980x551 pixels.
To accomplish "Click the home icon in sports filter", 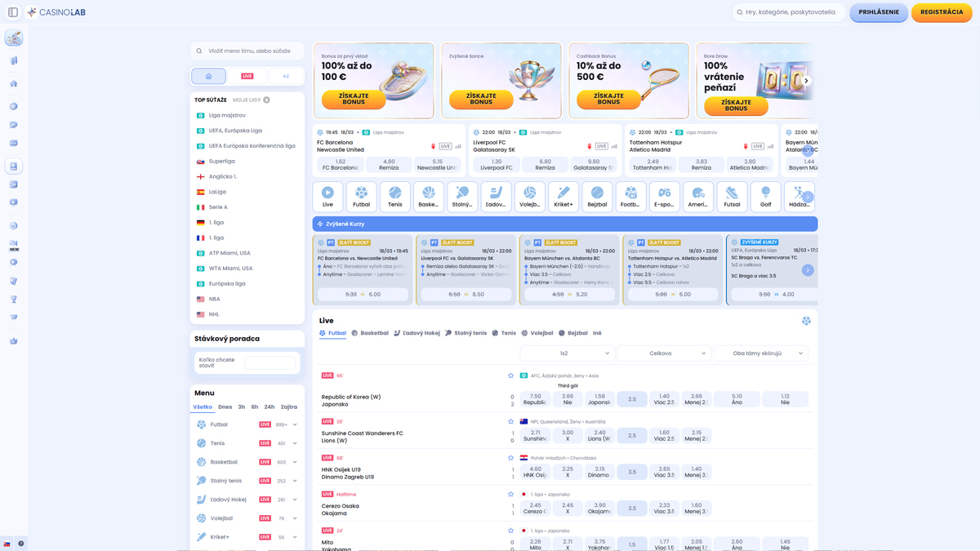I will click(208, 76).
